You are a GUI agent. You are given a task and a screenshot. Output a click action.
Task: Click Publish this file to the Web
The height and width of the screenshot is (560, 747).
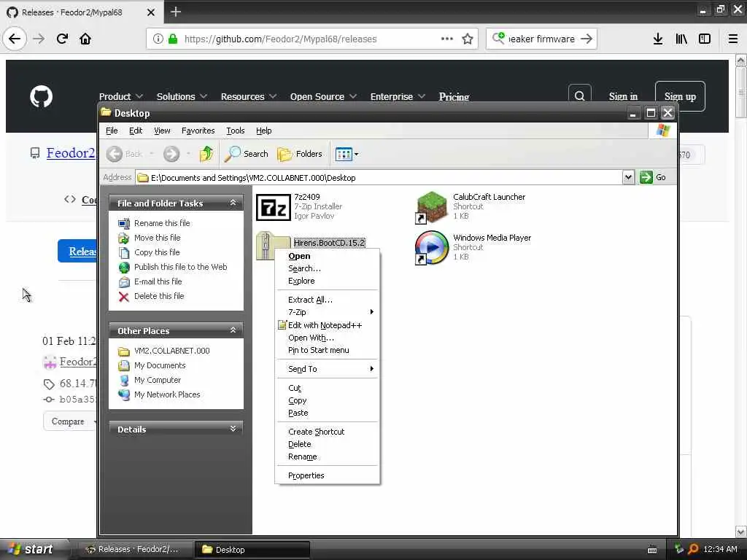click(181, 267)
